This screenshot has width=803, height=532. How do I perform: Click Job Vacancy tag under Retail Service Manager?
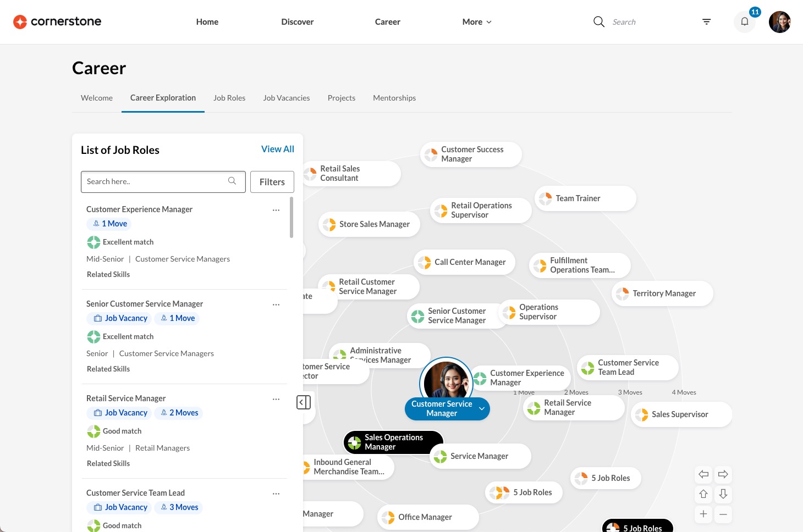(119, 413)
